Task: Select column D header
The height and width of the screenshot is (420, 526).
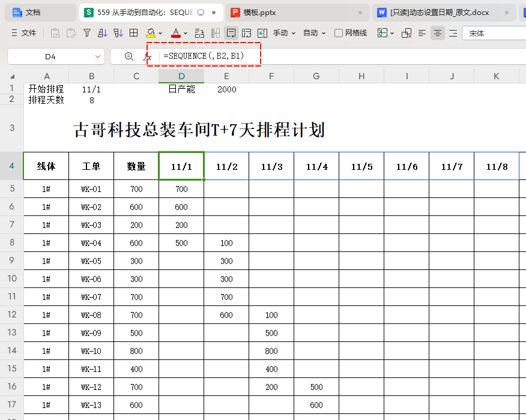Action: pyautogui.click(x=181, y=76)
